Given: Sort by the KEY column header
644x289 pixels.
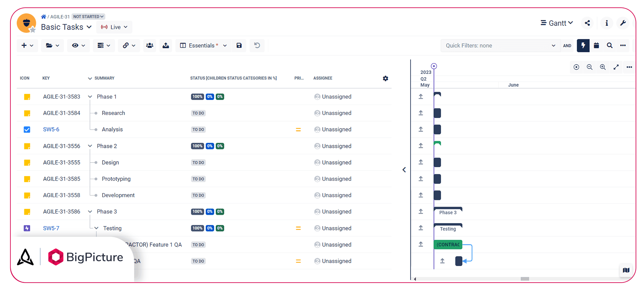Looking at the screenshot, I should point(46,78).
